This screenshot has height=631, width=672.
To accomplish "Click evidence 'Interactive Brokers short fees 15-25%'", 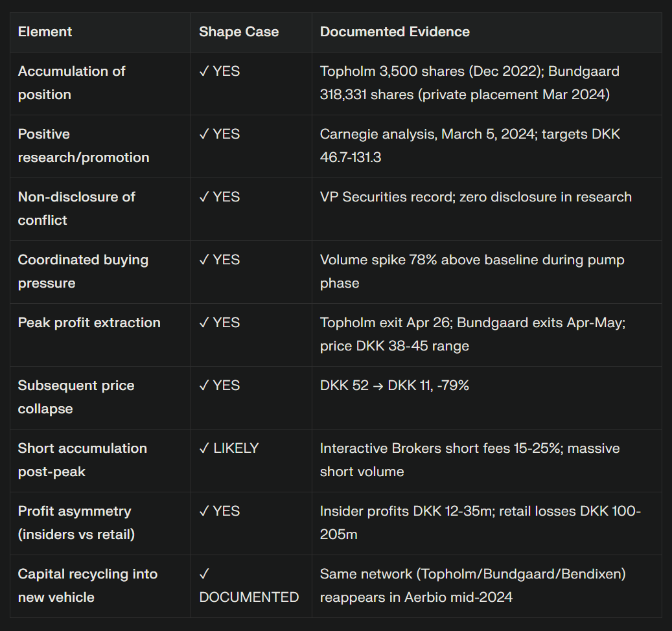I will (442, 448).
